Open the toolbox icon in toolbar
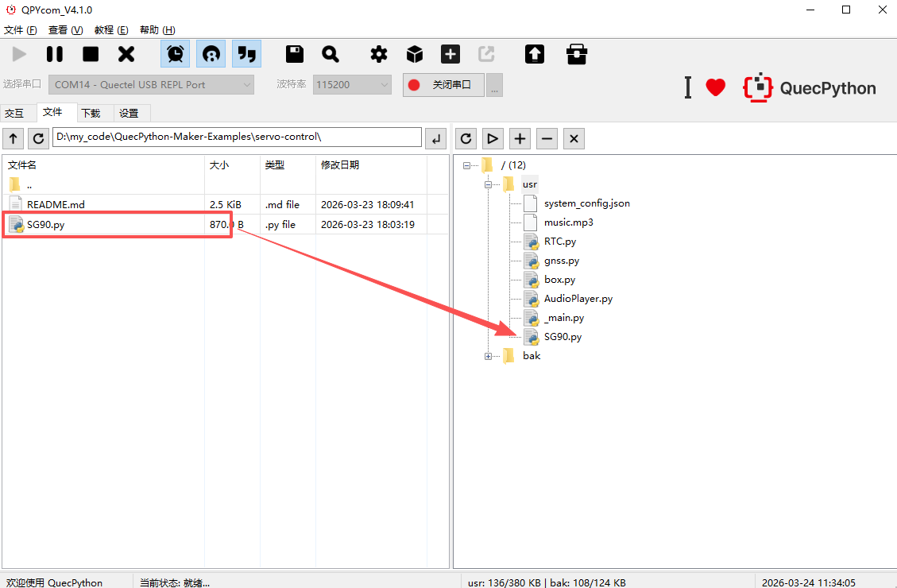This screenshot has height=588, width=897. pyautogui.click(x=576, y=54)
